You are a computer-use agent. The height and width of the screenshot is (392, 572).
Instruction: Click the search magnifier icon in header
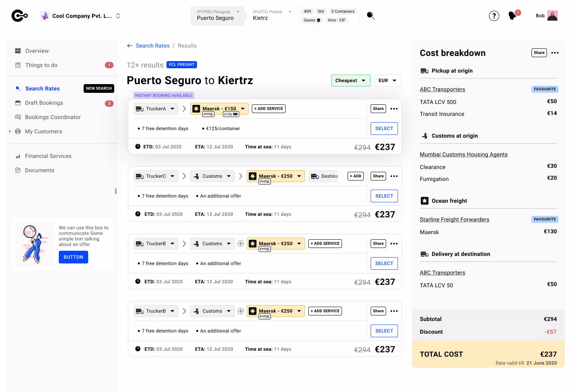(371, 16)
